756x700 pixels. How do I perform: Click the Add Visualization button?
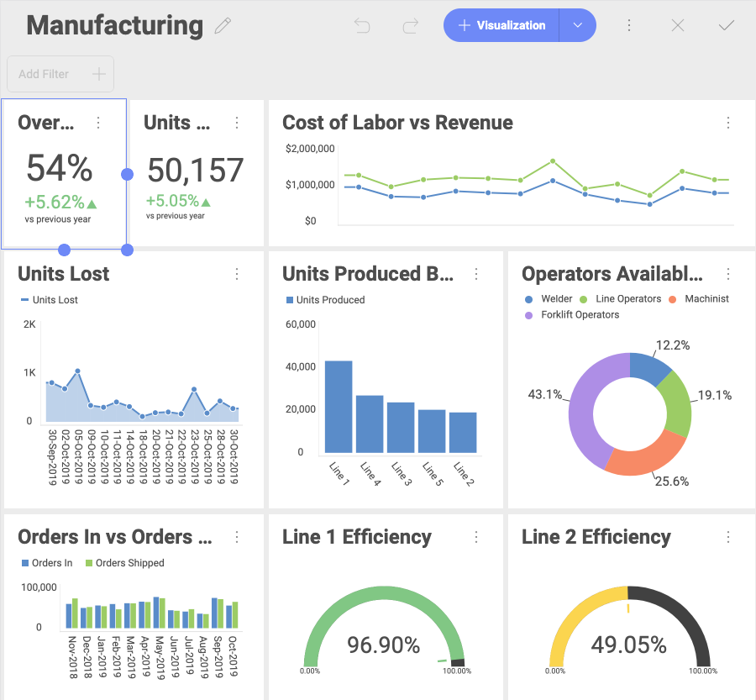[501, 26]
